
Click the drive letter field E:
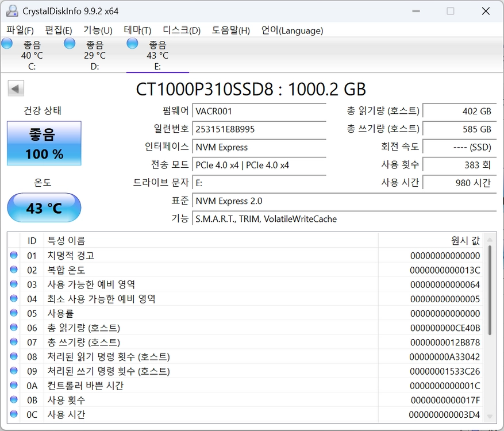(259, 183)
